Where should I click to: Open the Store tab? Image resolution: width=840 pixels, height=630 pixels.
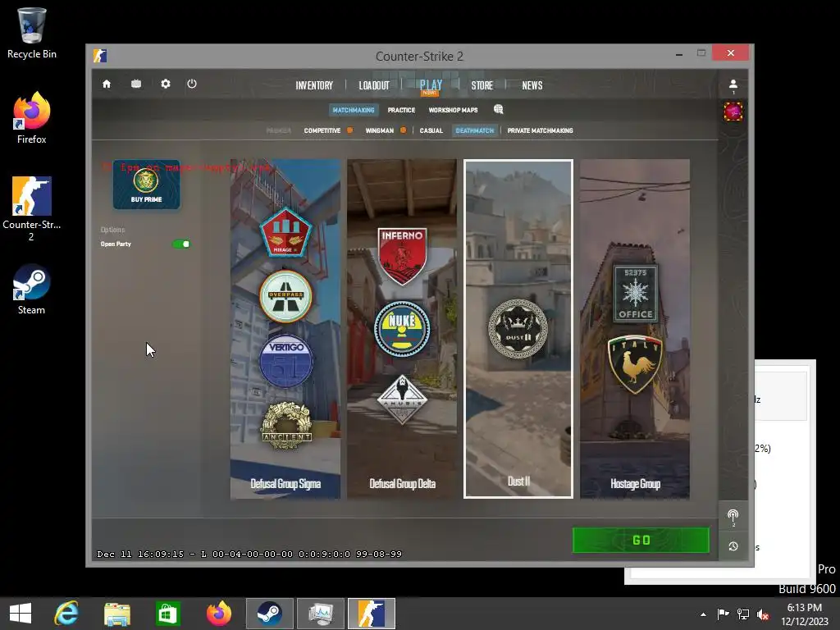tap(482, 85)
